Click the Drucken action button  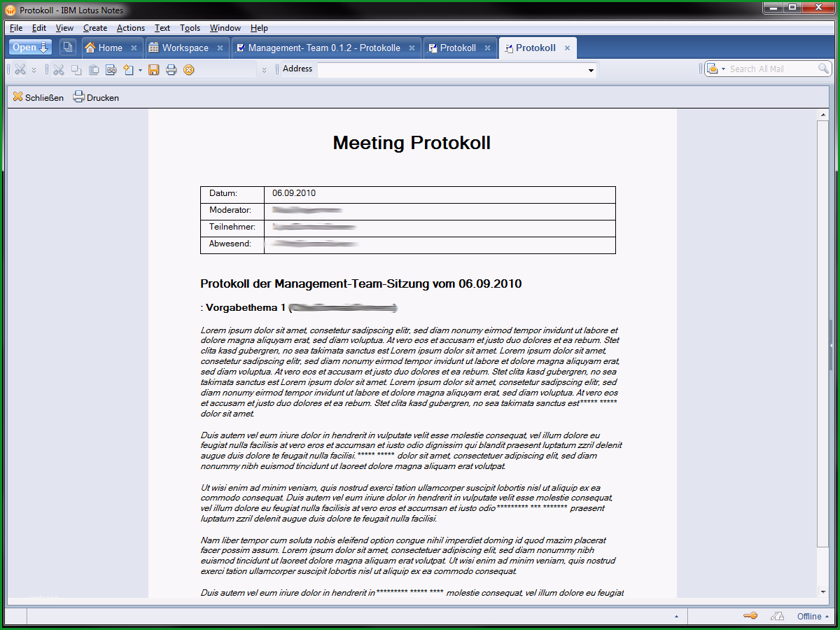(96, 97)
